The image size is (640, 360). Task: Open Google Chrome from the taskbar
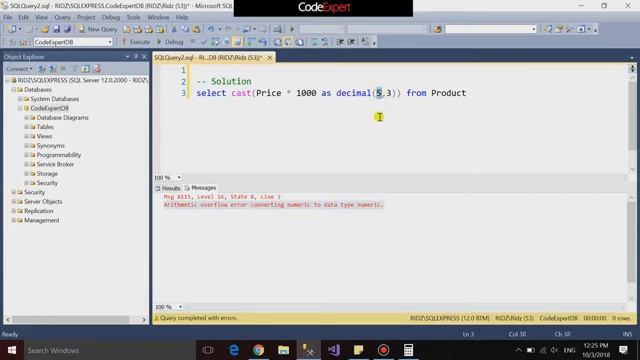tap(258, 350)
